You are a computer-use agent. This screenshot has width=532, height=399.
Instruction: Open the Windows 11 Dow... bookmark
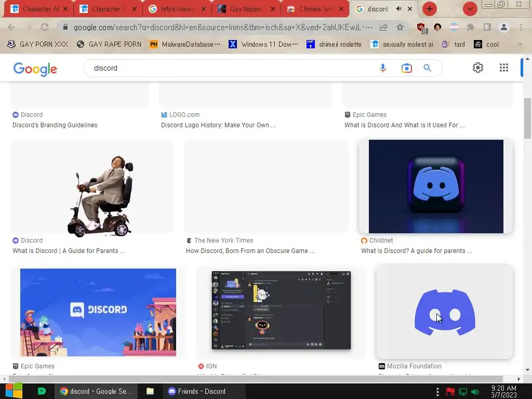coord(263,44)
